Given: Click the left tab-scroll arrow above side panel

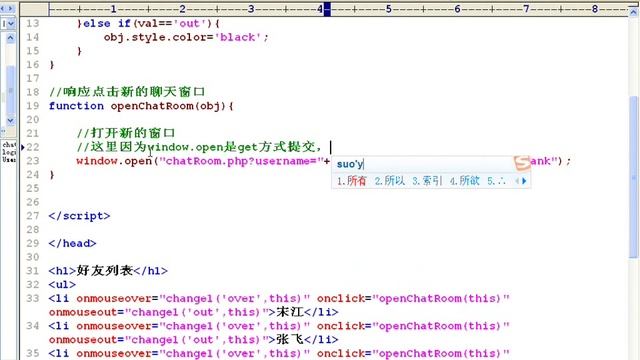Looking at the screenshot, I should pyautogui.click(x=3, y=8).
